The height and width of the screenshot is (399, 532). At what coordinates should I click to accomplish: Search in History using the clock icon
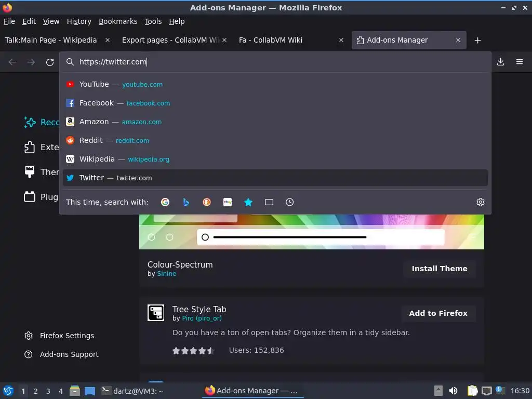click(290, 202)
